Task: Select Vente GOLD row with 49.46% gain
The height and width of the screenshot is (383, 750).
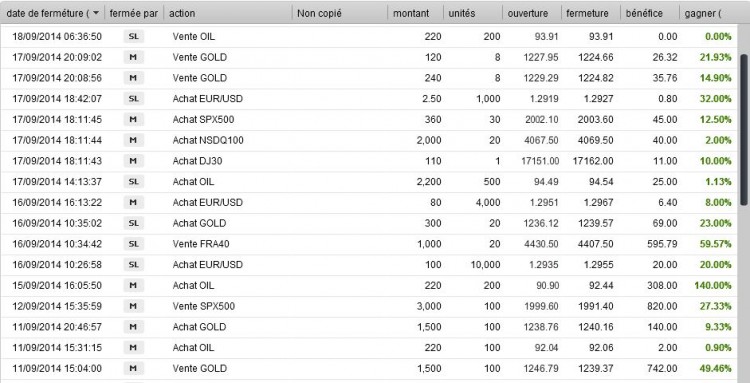Action: 369,369
